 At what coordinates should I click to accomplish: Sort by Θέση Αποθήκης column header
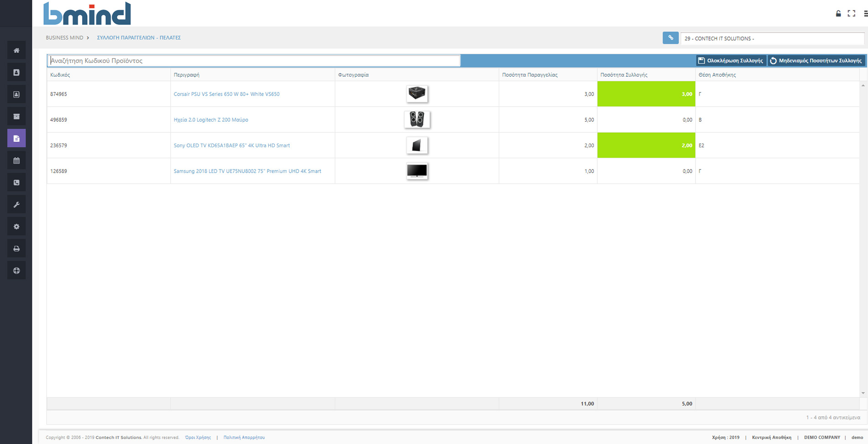pyautogui.click(x=777, y=75)
